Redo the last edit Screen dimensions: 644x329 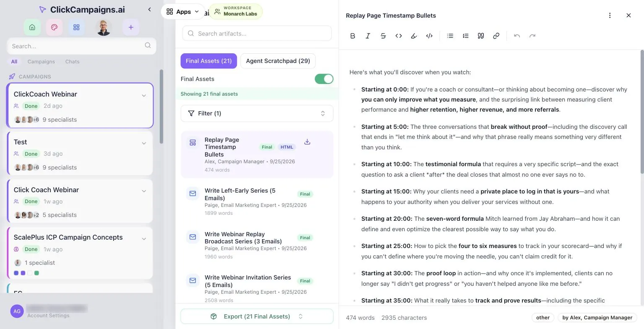pyautogui.click(x=532, y=36)
